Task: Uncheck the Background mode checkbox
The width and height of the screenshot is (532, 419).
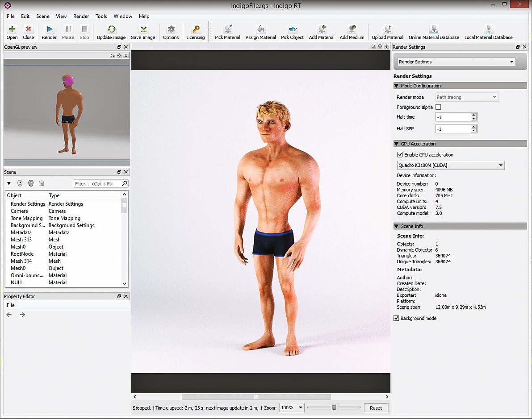Action: [x=396, y=318]
